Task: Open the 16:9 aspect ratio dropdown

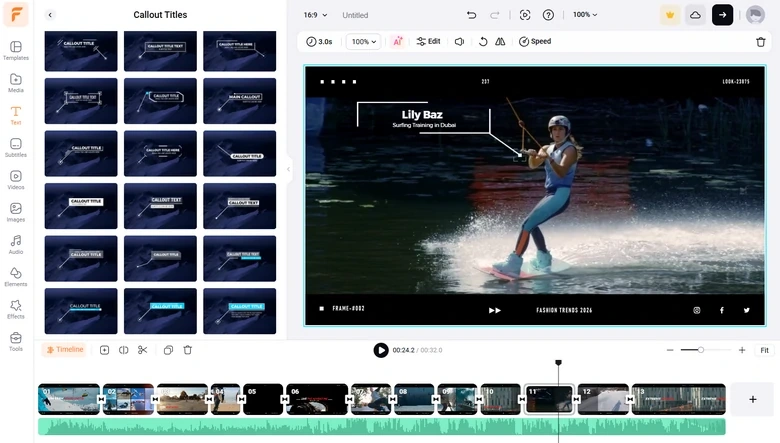Action: 315,15
